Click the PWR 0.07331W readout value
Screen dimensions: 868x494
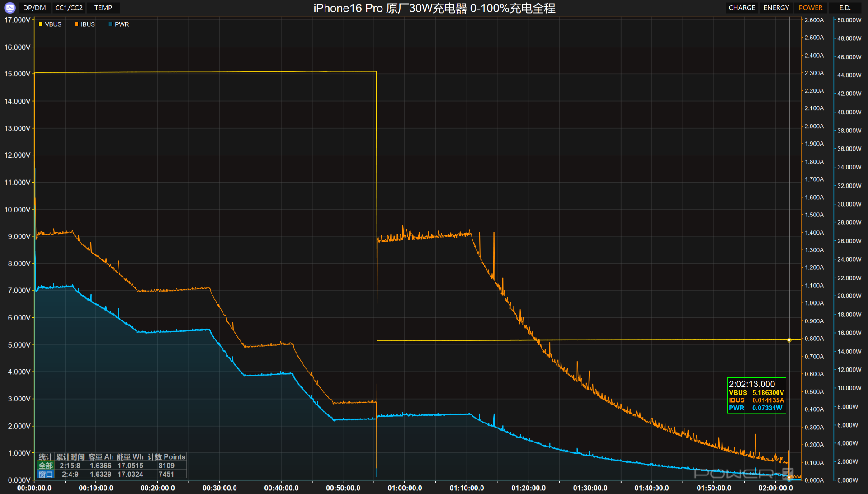pos(767,408)
